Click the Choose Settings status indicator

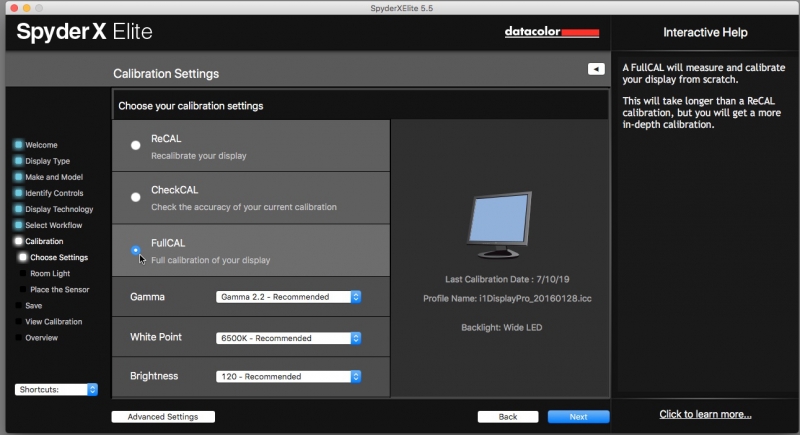tap(23, 257)
